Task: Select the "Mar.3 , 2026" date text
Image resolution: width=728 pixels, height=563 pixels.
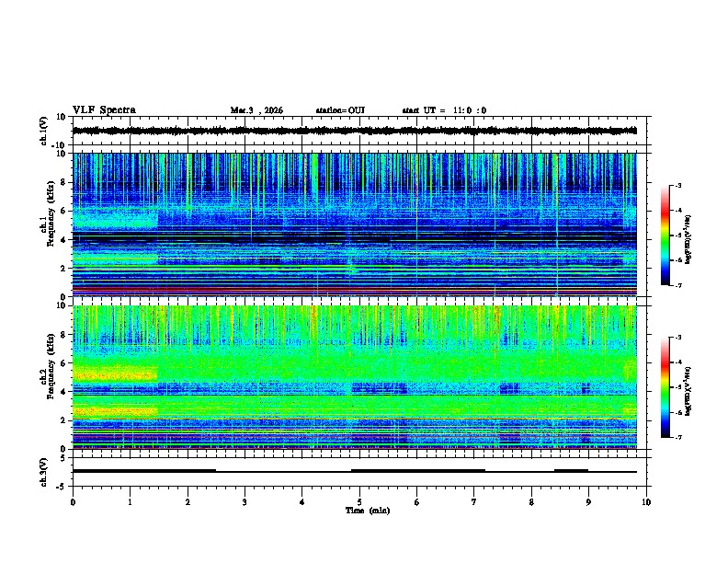Action: click(x=256, y=110)
